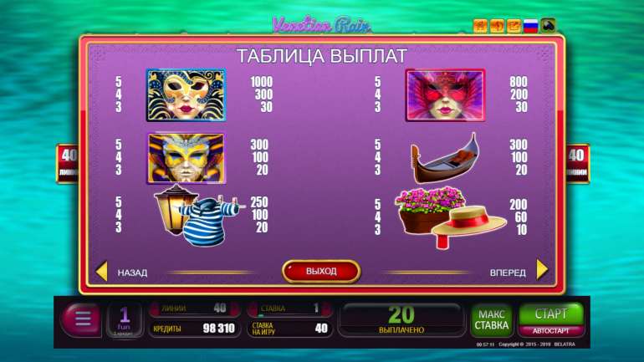Click the yellow left arrow near НАЗАД

[x=101, y=272]
